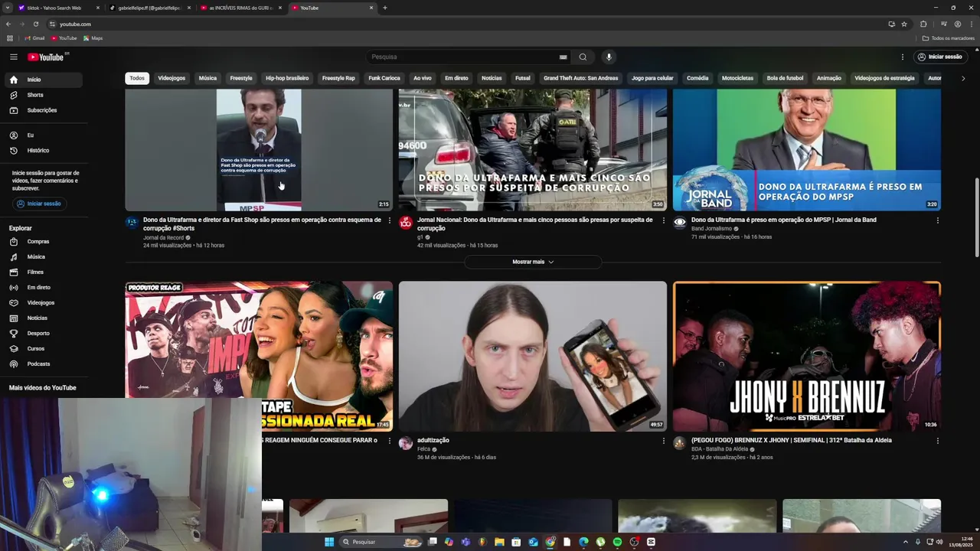This screenshot has height=551, width=980.
Task: Select the Videojogos filter chip
Action: [171, 78]
